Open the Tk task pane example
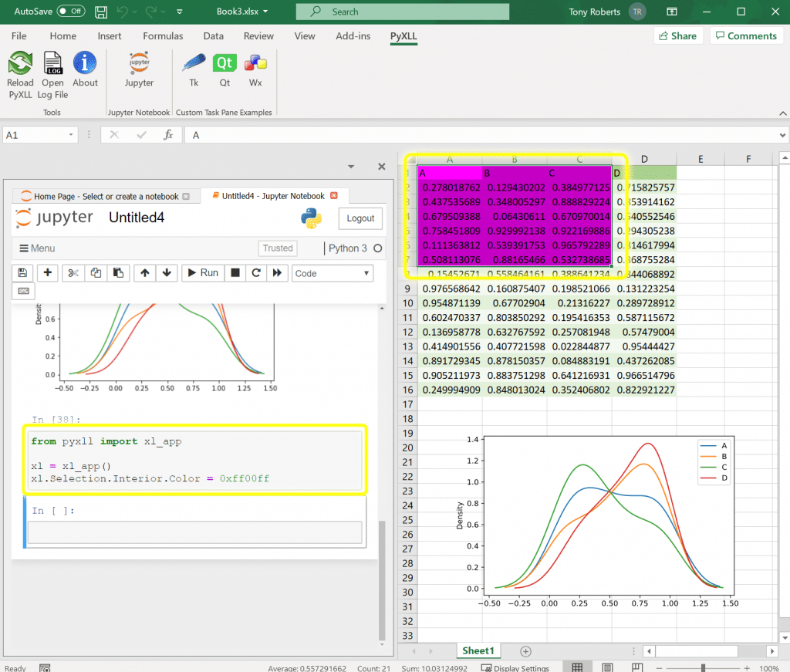The width and height of the screenshot is (790, 672). click(194, 70)
